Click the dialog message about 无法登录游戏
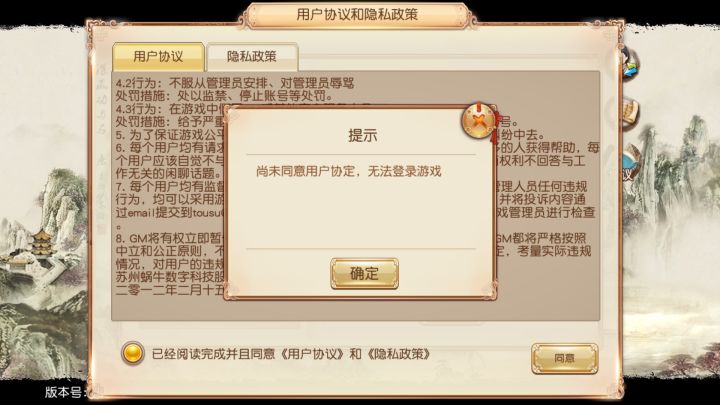720x405 pixels. [349, 171]
